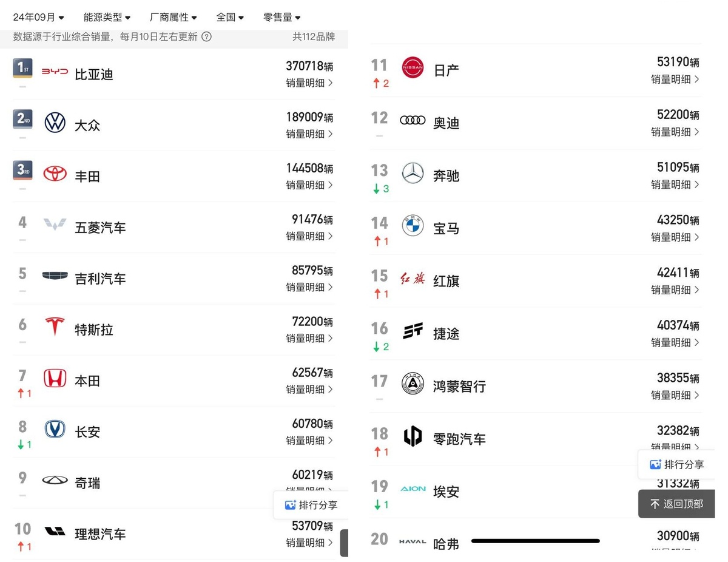Click the BMW brand logo
The width and height of the screenshot is (728, 562).
413,226
